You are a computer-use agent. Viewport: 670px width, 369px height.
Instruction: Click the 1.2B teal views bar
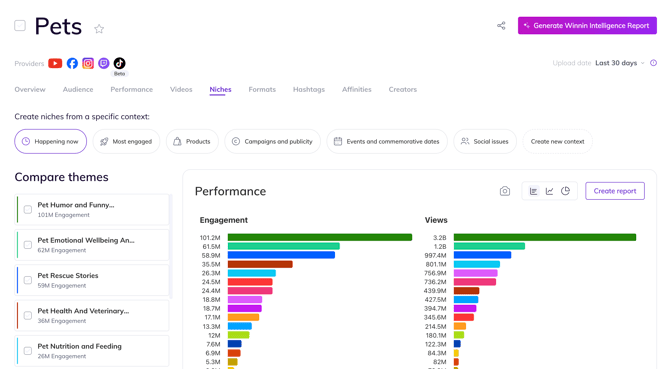(489, 246)
